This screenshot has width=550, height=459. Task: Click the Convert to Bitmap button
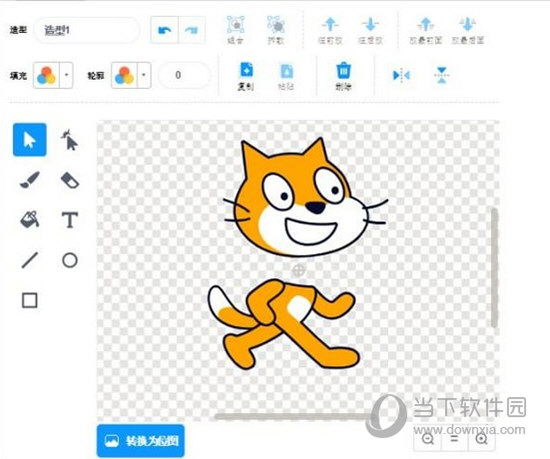click(141, 440)
